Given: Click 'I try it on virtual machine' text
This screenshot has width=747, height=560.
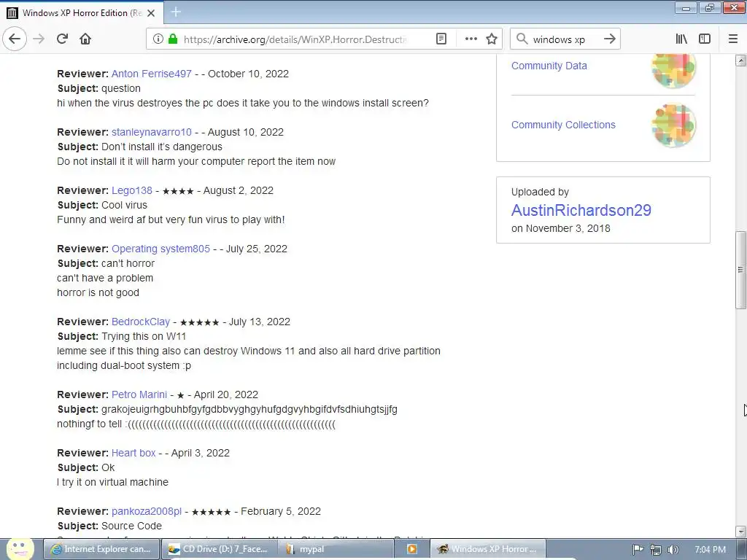Looking at the screenshot, I should 112,482.
